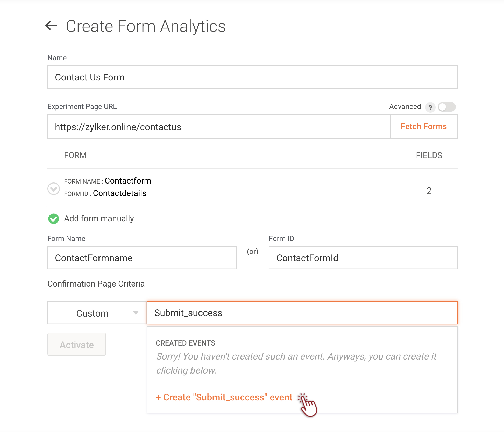The height and width of the screenshot is (432, 504).
Task: Click the green Add form manually checkmark
Action: click(x=54, y=219)
